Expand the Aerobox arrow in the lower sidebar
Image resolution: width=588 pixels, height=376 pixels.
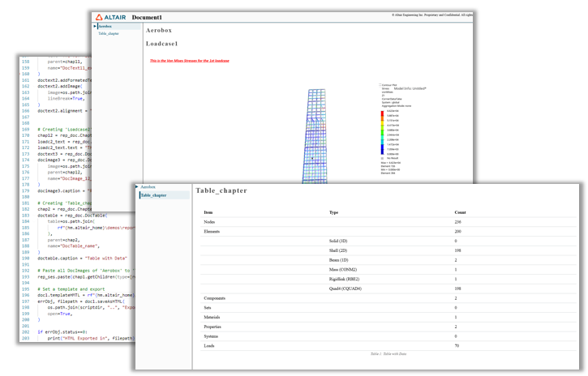point(137,186)
